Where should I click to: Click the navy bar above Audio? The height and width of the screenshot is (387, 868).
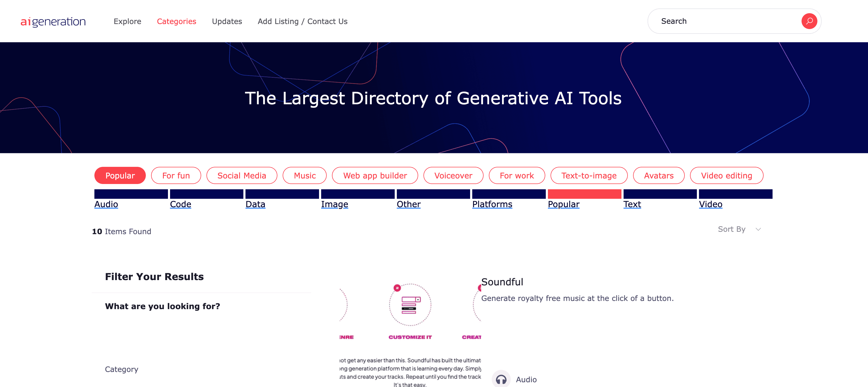pyautogui.click(x=131, y=194)
